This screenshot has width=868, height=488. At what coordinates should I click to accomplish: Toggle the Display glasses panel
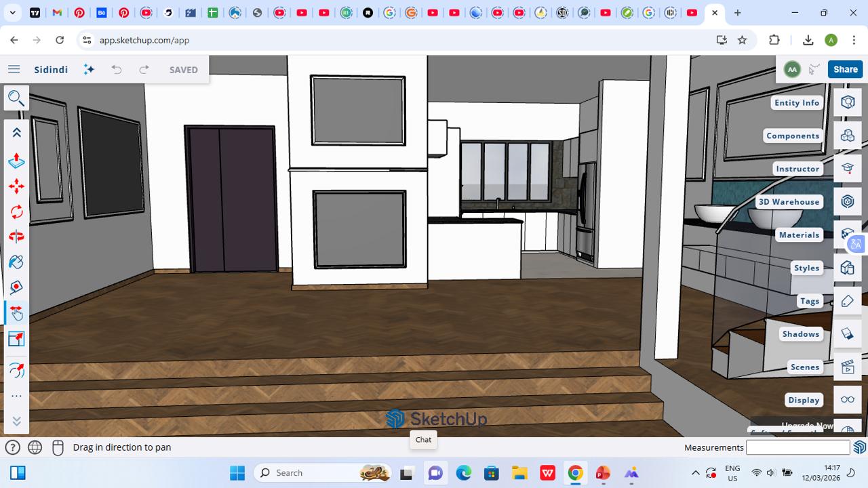click(847, 400)
